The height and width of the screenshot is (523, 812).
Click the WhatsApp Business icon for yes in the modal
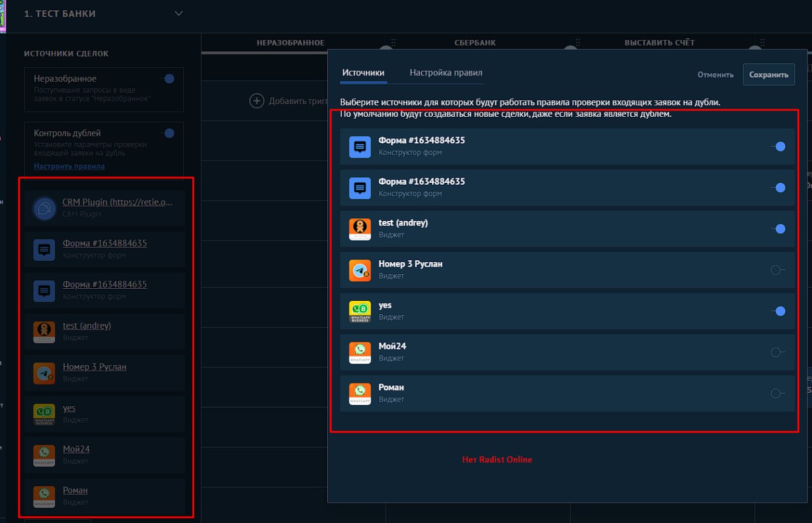pos(360,311)
